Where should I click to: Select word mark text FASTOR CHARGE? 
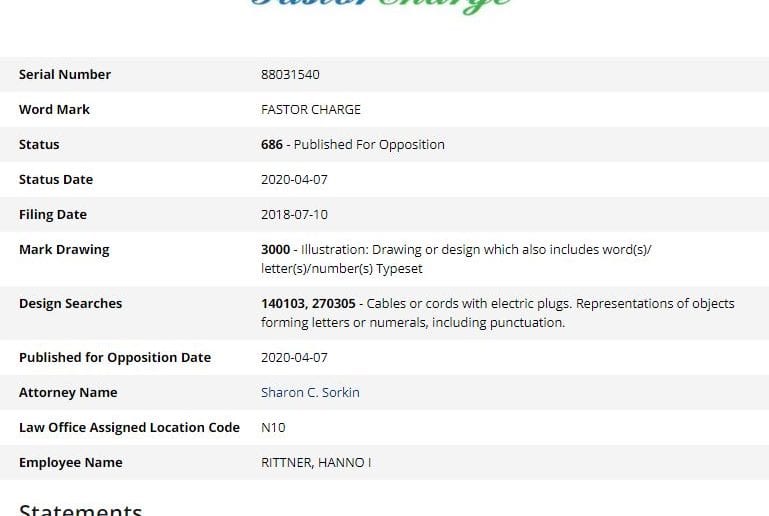311,109
